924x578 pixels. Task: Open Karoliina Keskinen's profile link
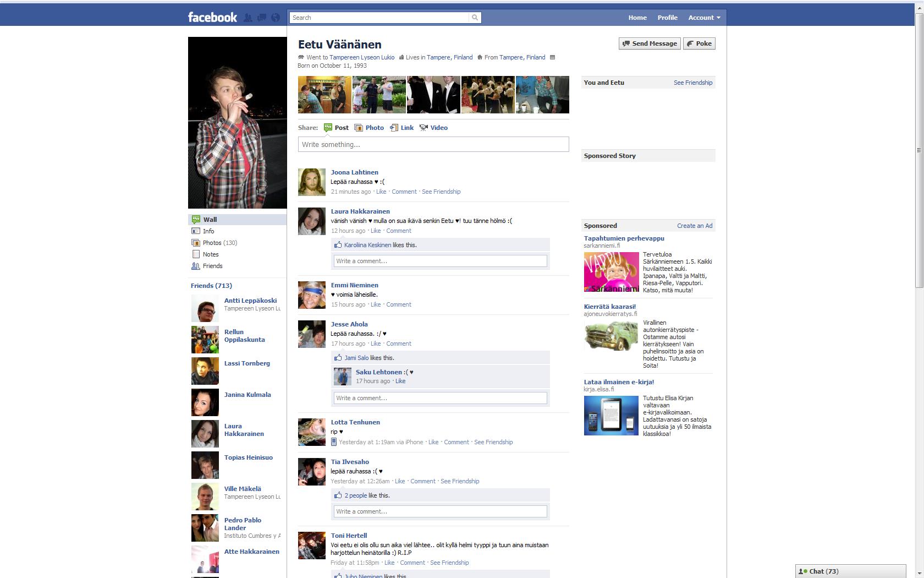[368, 245]
